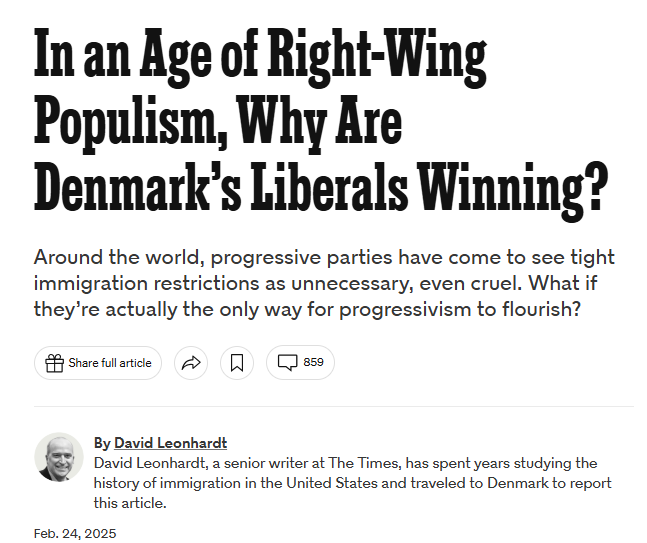Click the curved arrow share icon
Screen dimensions: 647x543
click(x=190, y=362)
